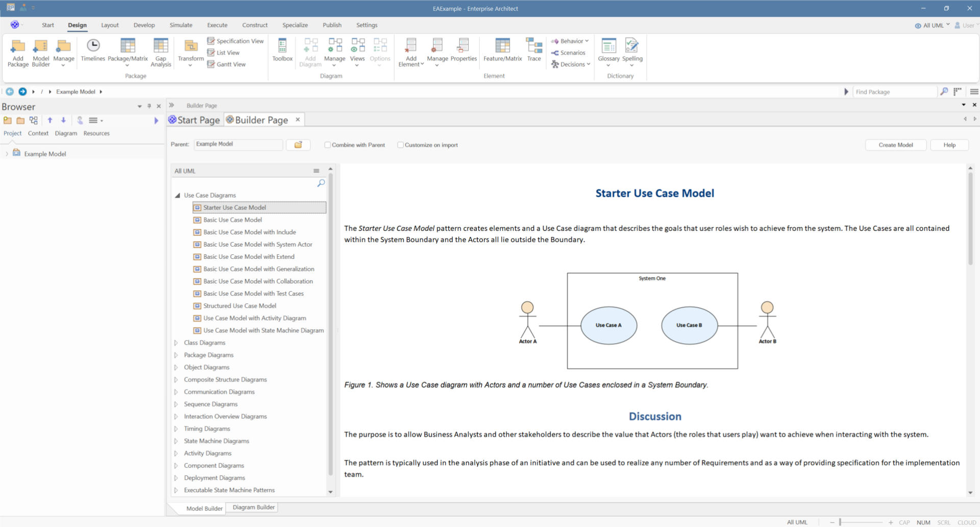The height and width of the screenshot is (527, 980).
Task: Enable Customize on import checkbox
Action: click(401, 145)
